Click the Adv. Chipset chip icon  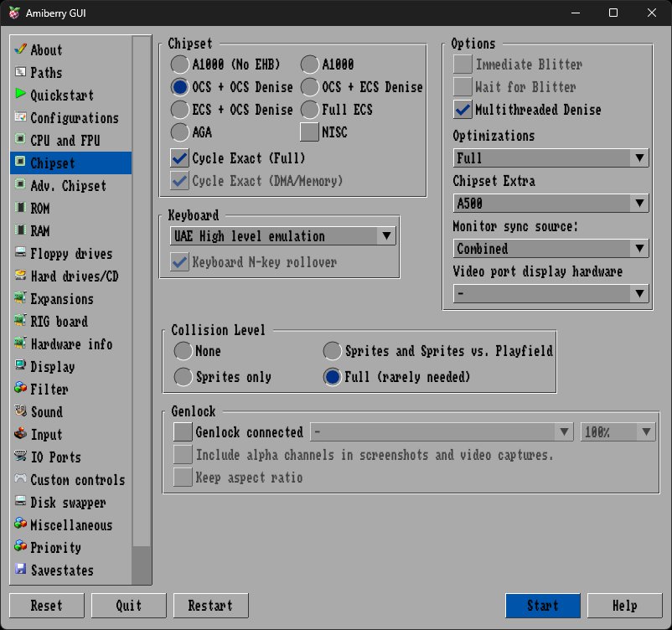20,184
